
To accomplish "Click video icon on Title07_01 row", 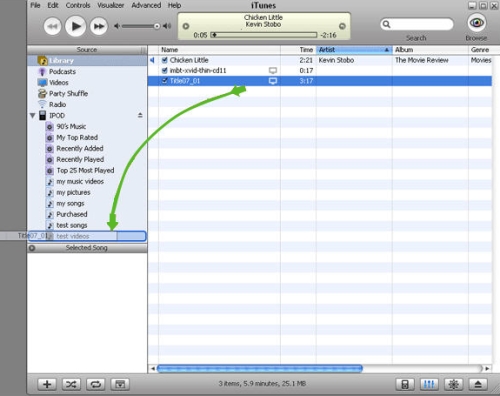I will [x=273, y=81].
